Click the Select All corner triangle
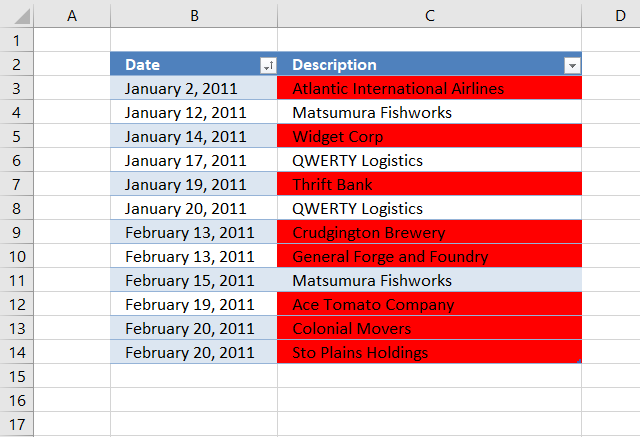The image size is (640, 437). click(21, 16)
